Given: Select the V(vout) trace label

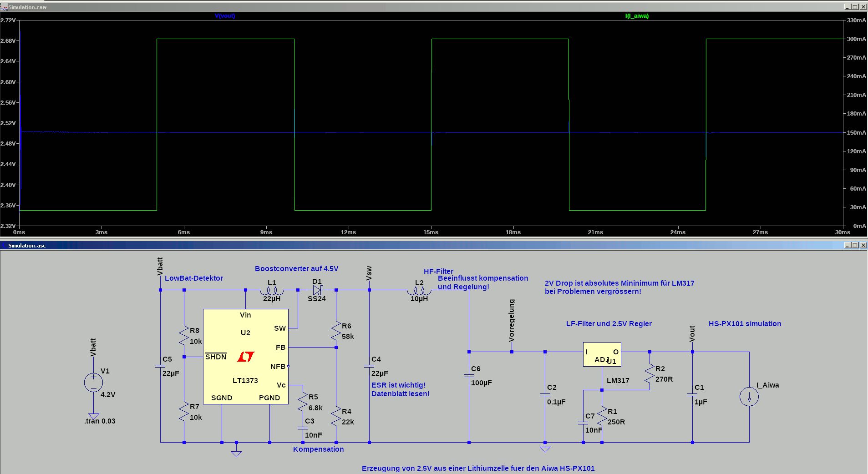Looking at the screenshot, I should coord(225,16).
